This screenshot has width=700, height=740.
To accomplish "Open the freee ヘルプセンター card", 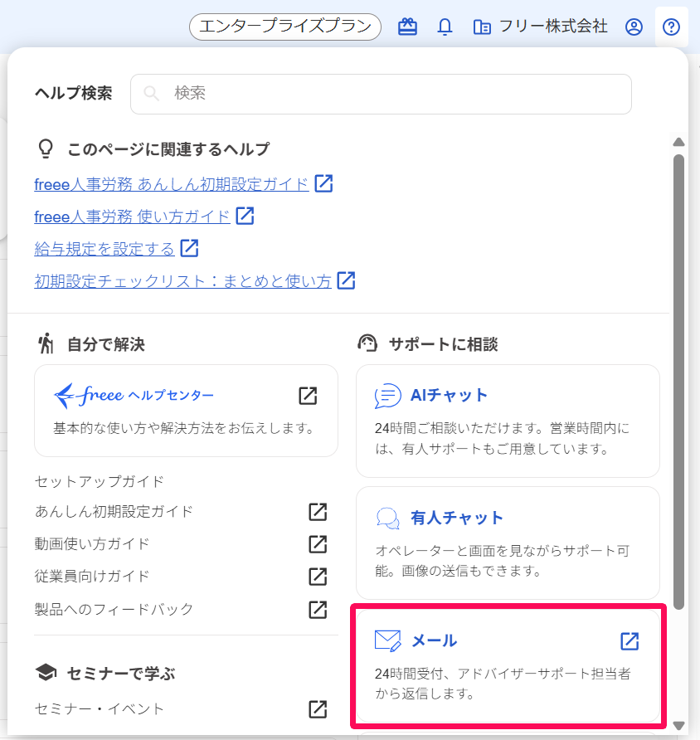I will tap(186, 411).
